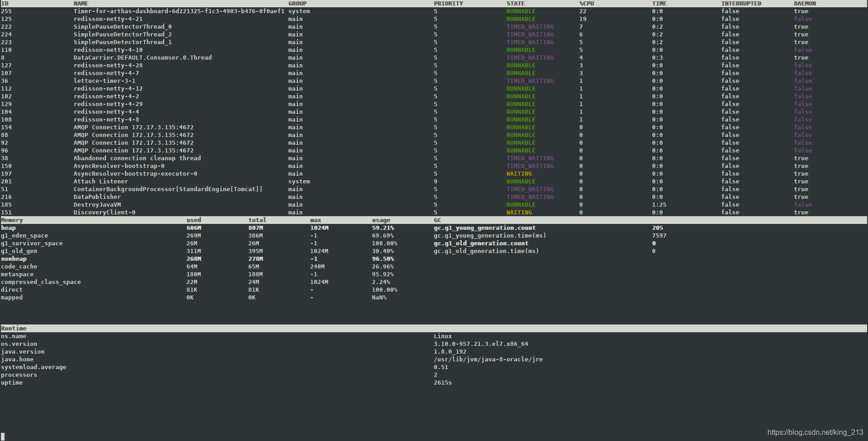Click AMQP Connection name in row ID 96
Image resolution: width=868 pixels, height=441 pixels.
pyautogui.click(x=134, y=151)
